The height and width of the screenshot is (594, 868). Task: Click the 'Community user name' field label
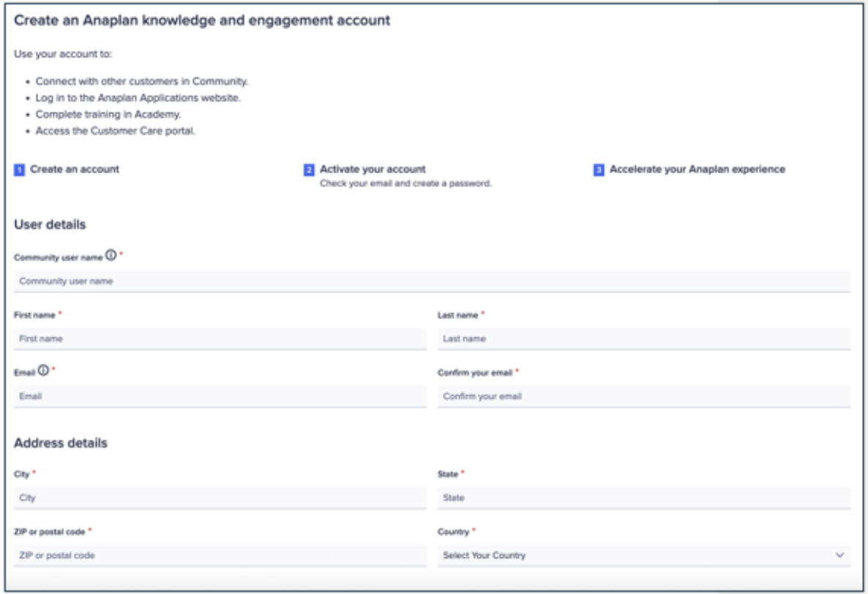[58, 257]
